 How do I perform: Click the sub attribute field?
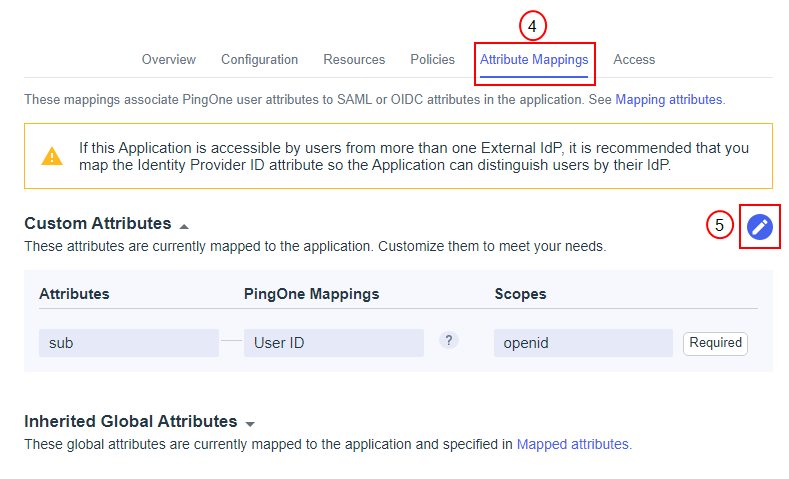pos(129,343)
